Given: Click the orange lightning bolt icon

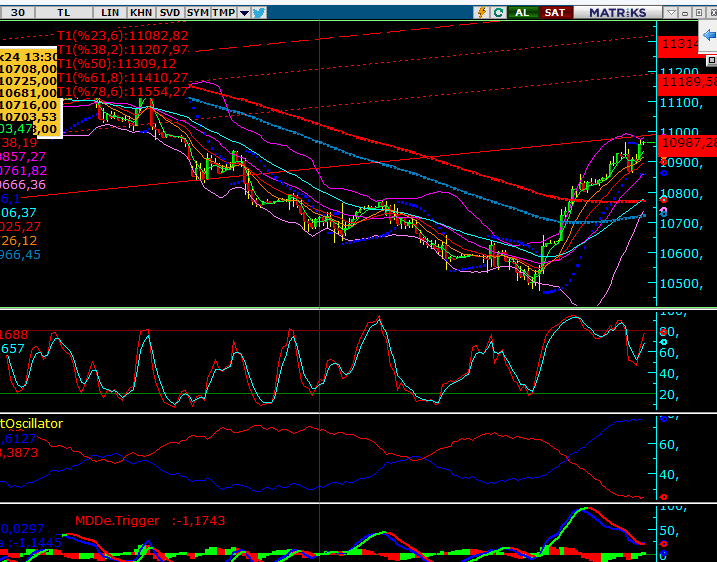Looking at the screenshot, I should [x=482, y=12].
